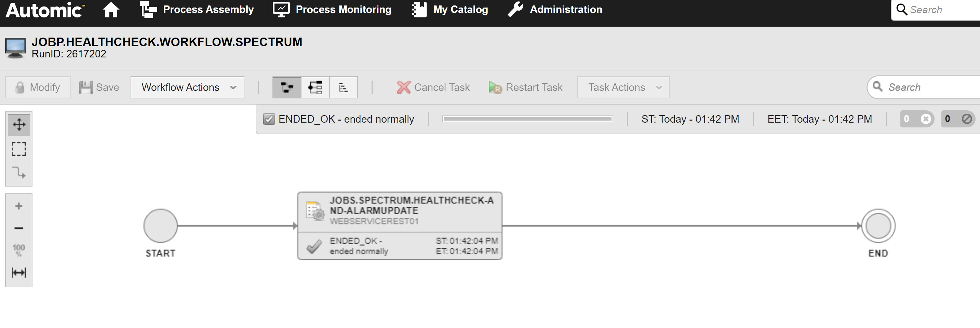This screenshot has width=980, height=328.
Task: Switch to the hierarchical tree view of workflow
Action: point(315,87)
